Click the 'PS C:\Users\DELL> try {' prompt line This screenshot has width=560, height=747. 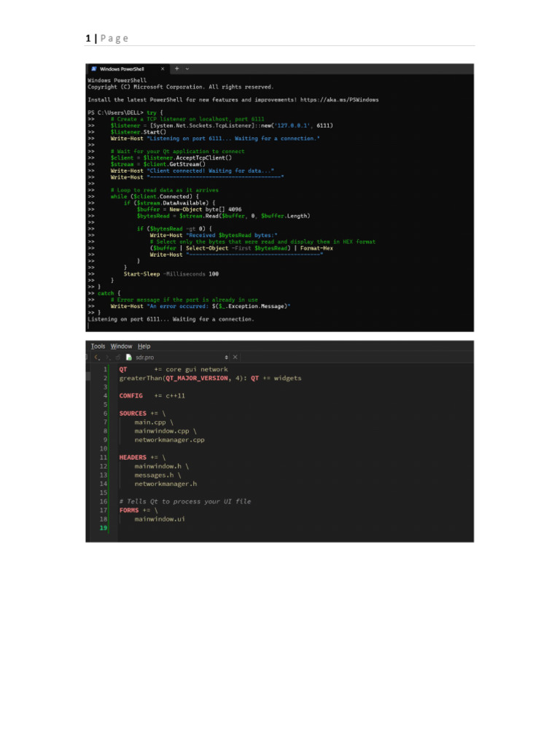click(x=125, y=113)
